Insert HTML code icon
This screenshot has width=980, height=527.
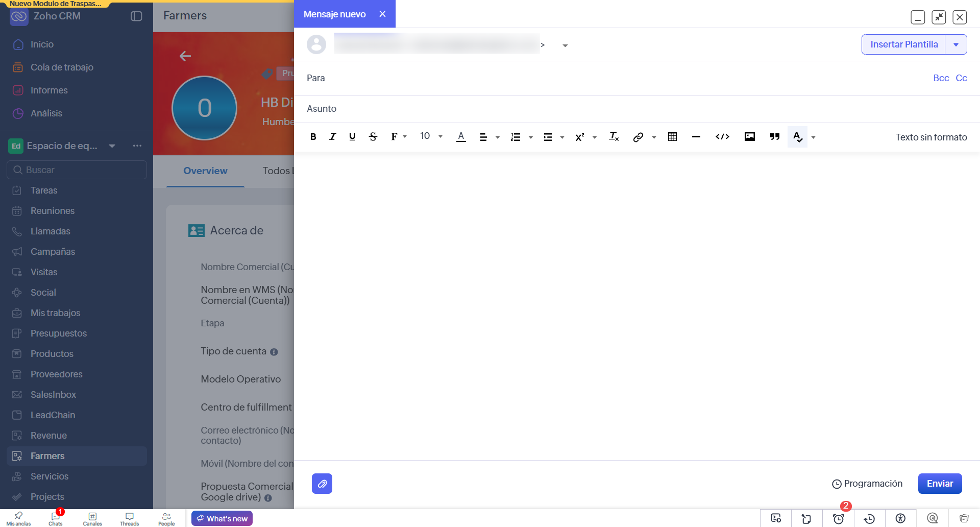[x=722, y=137]
